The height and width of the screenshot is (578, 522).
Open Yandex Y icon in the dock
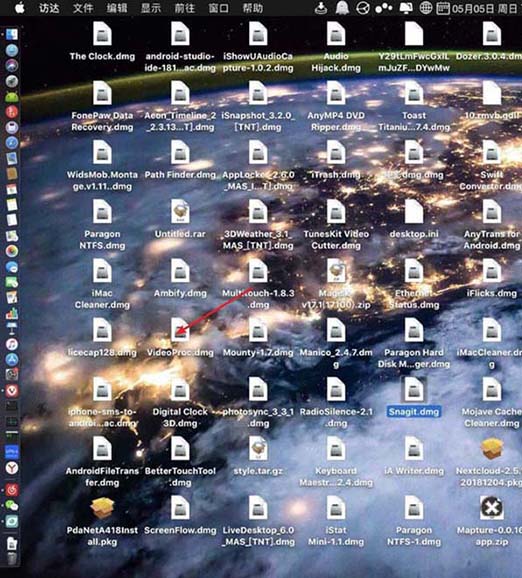pos(12,468)
